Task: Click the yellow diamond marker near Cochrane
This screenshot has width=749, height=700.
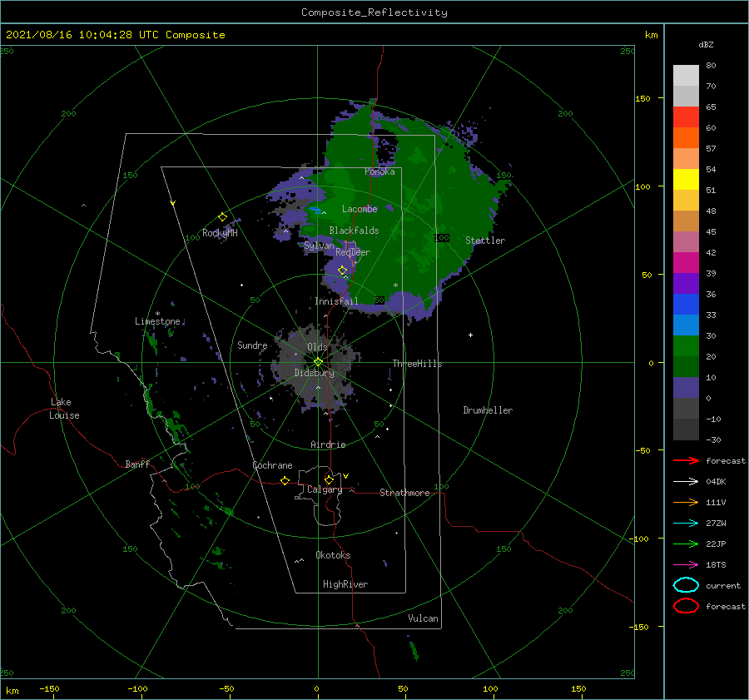Action: (285, 480)
